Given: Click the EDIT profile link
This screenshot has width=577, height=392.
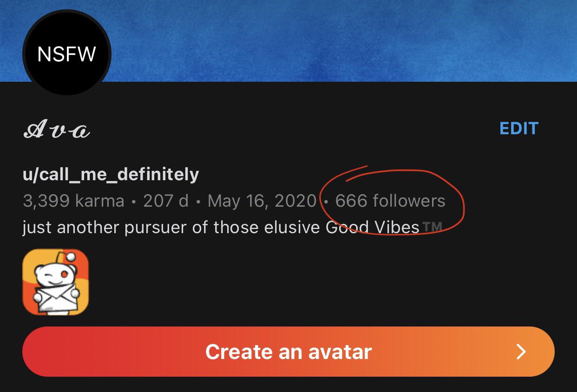Looking at the screenshot, I should click(x=518, y=128).
